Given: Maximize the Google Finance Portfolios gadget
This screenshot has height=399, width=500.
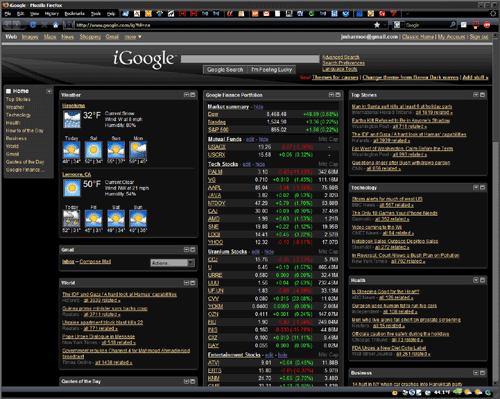Looking at the screenshot, I should [338, 95].
